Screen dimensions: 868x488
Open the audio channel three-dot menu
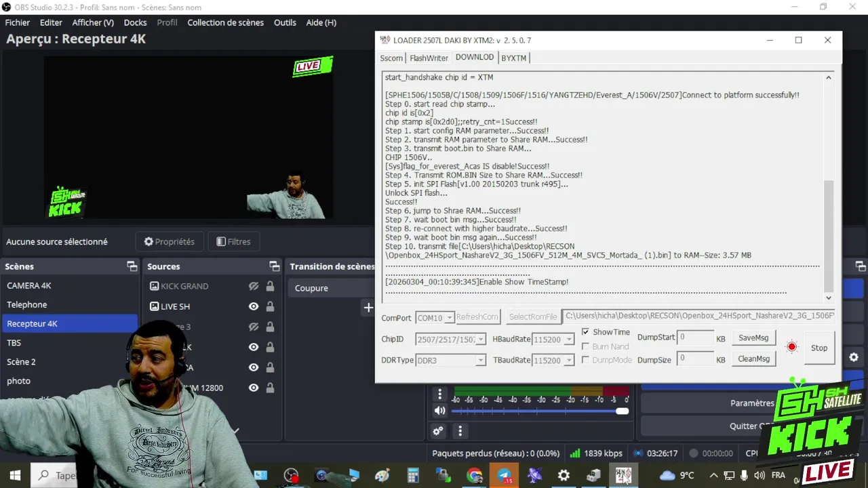coord(439,394)
